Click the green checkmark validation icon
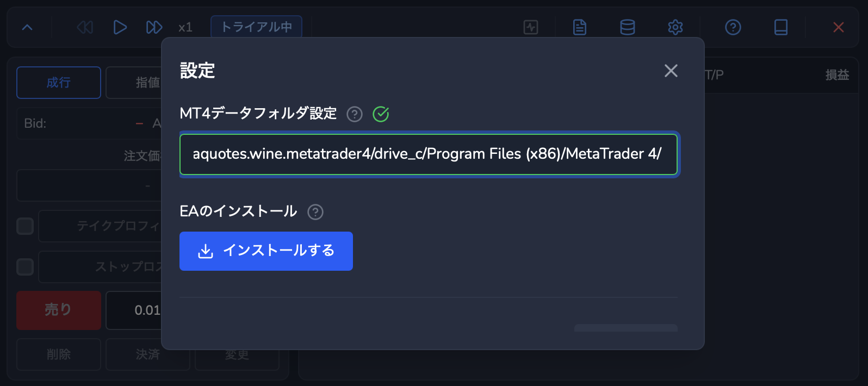Image resolution: width=868 pixels, height=386 pixels. (x=381, y=114)
